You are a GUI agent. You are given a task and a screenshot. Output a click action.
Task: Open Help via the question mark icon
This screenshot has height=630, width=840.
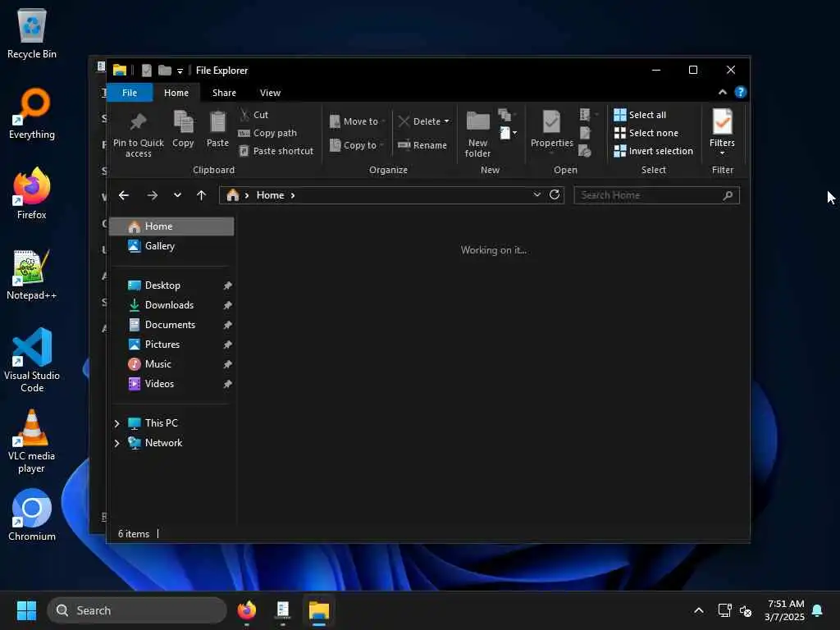coord(741,92)
